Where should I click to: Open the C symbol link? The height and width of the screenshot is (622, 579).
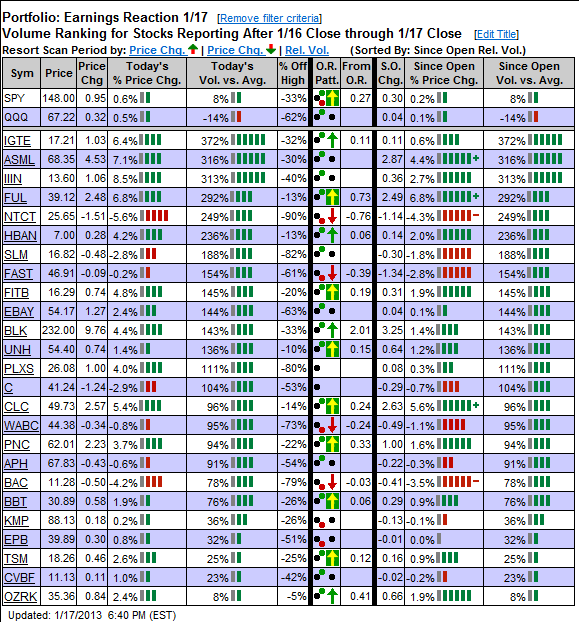[8, 388]
